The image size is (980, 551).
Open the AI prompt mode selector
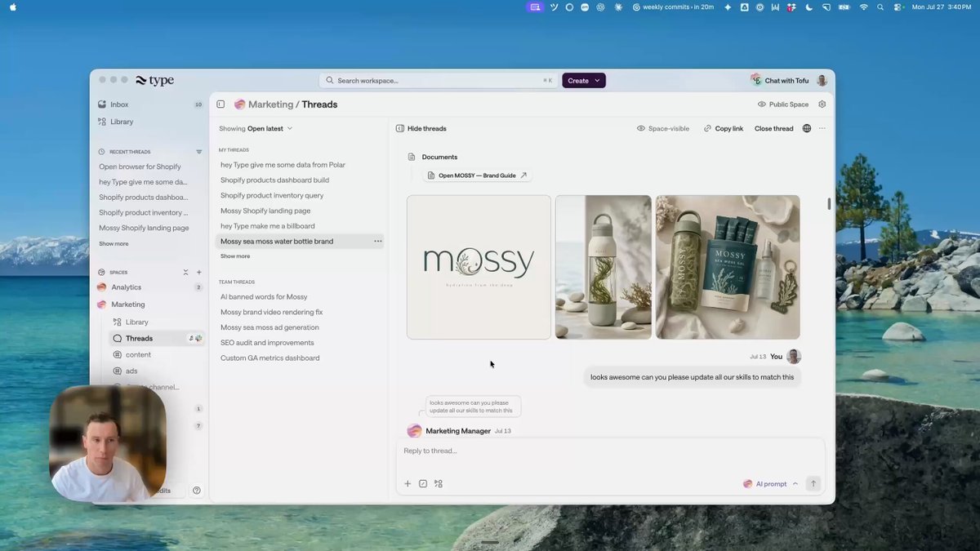coord(770,484)
